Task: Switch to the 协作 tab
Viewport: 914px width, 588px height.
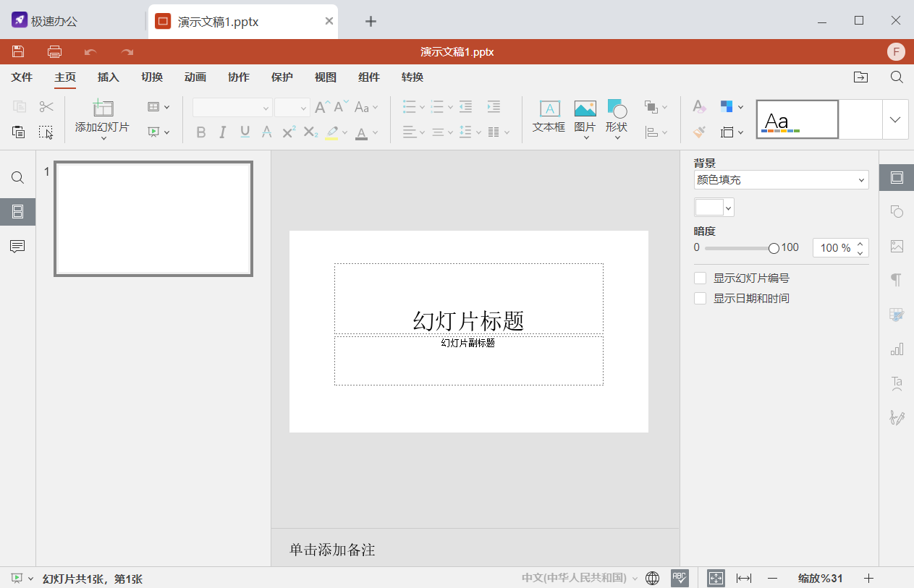Action: [239, 77]
